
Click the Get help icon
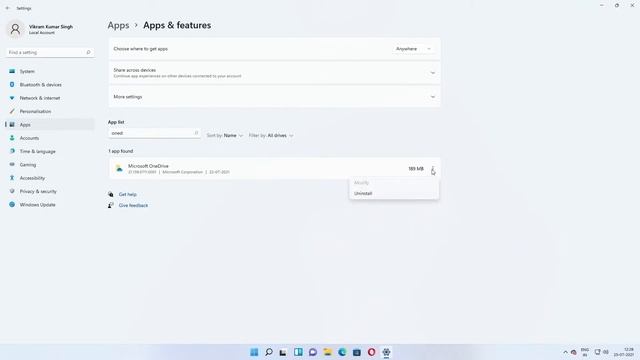coord(111,195)
